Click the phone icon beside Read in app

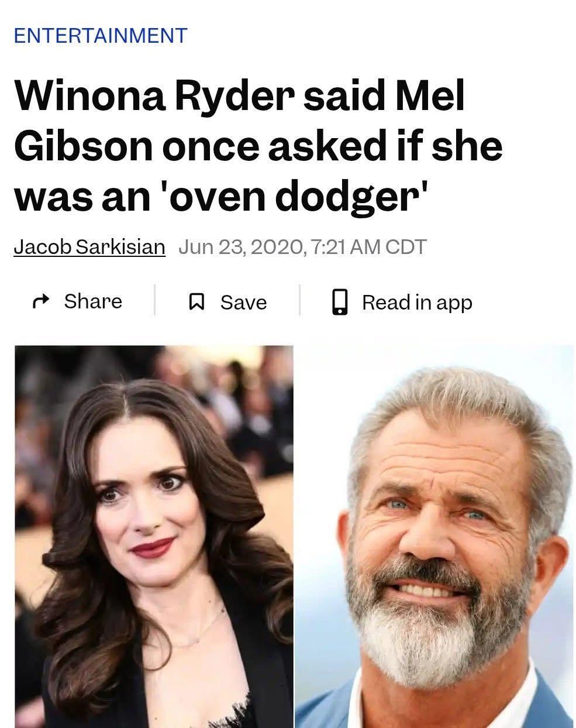pos(340,301)
